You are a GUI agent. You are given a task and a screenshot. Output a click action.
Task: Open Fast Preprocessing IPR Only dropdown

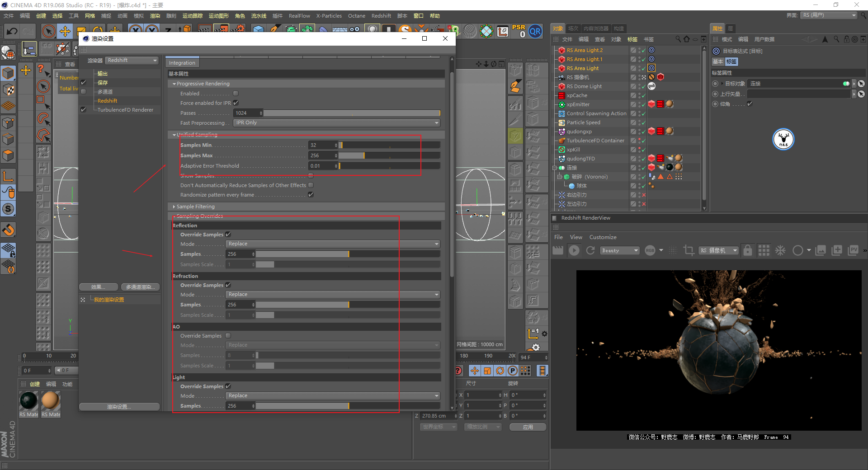(337, 123)
